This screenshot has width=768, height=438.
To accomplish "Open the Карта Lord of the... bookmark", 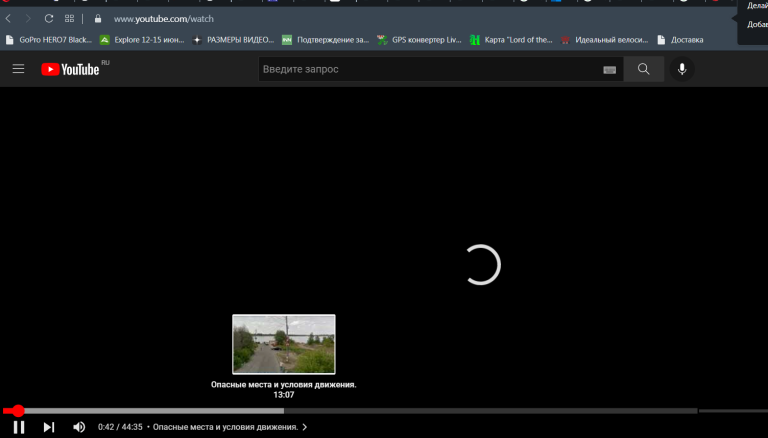I will click(511, 40).
